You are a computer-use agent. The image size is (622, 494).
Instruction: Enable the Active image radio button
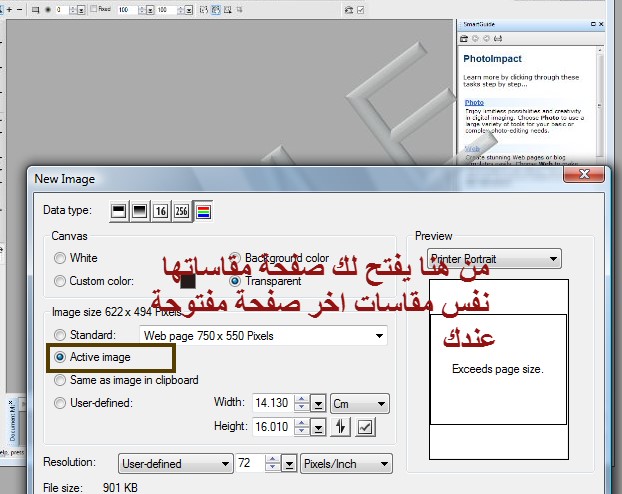(x=62, y=357)
